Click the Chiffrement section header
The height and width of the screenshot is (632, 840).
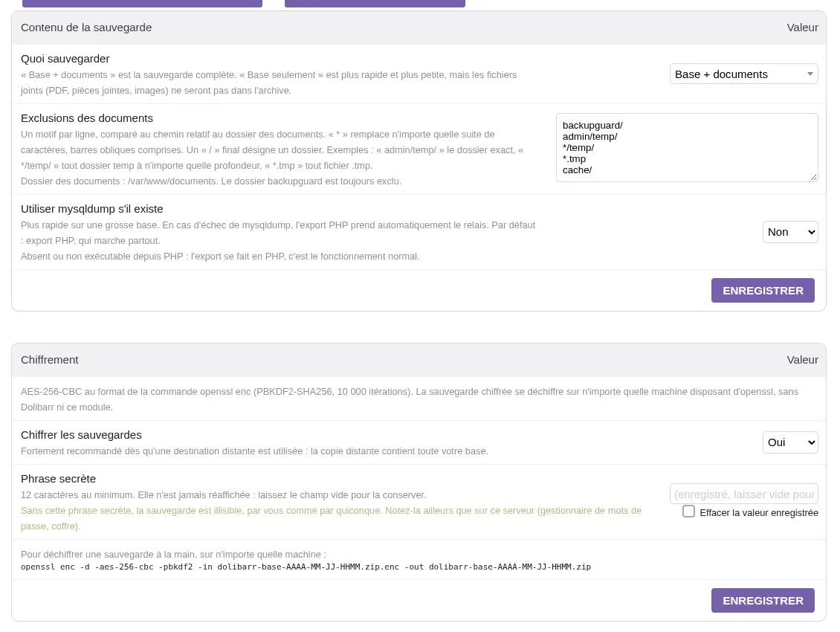pos(49,360)
